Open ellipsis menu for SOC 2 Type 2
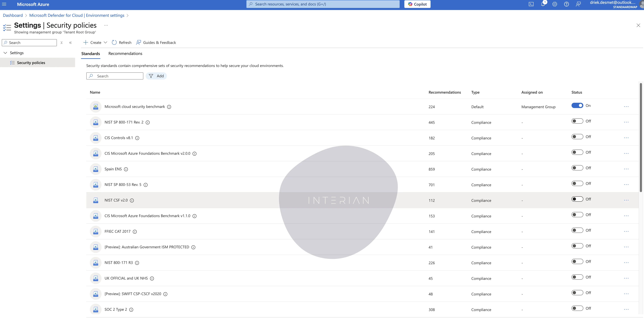Screen dimensions: 644x320 pos(626,309)
